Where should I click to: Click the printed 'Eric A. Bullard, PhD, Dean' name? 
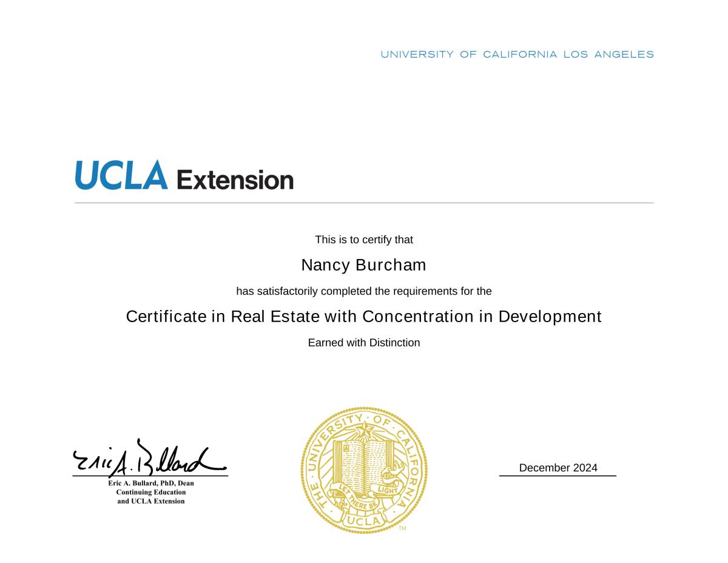pos(151,484)
